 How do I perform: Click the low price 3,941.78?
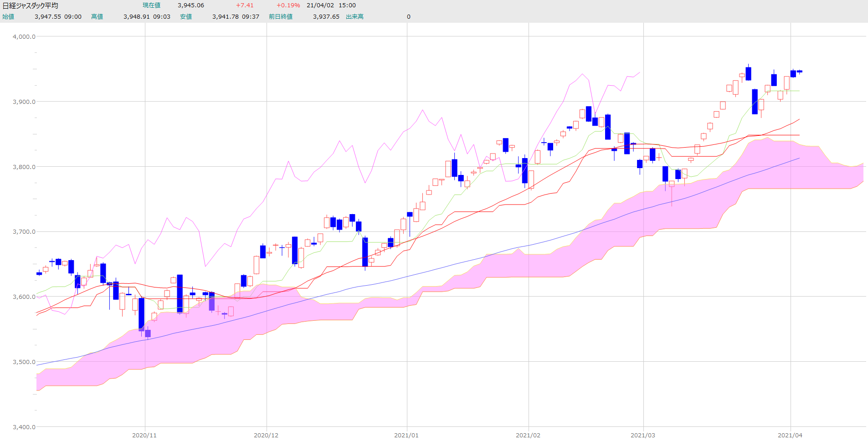pos(226,17)
